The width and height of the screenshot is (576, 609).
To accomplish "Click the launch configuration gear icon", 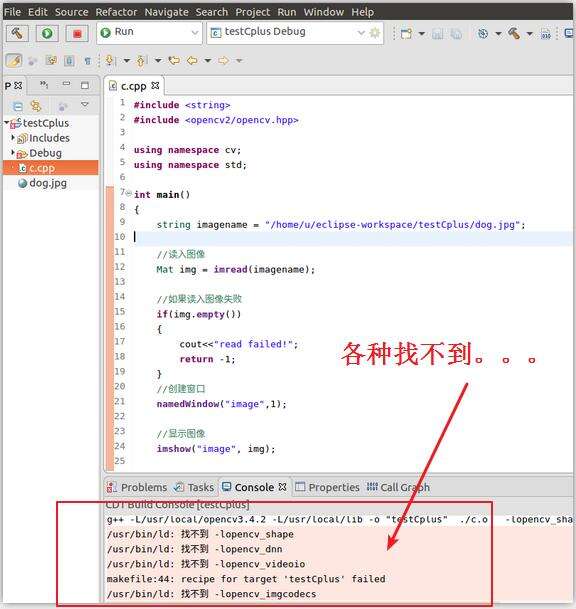I will pyautogui.click(x=375, y=33).
